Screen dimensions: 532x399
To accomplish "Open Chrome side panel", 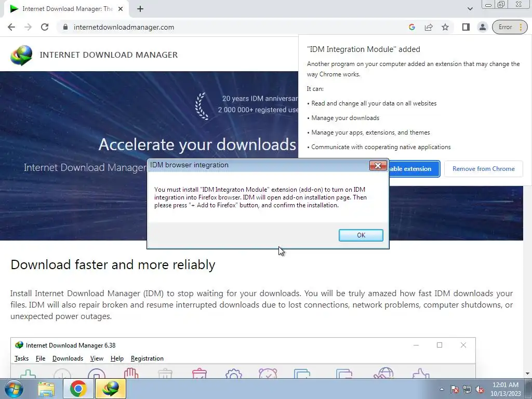I will [x=466, y=27].
